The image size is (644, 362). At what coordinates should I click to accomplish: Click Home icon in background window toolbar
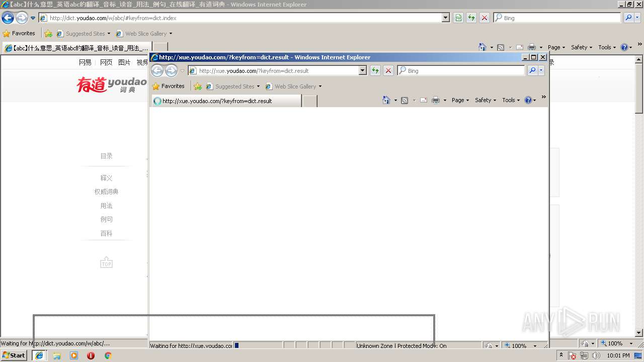[x=482, y=47]
